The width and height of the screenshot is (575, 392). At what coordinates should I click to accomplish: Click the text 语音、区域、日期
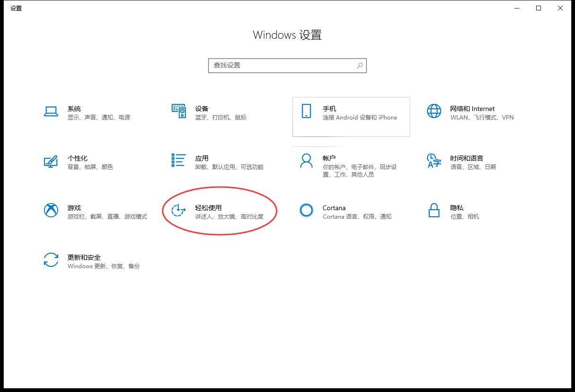473,167
